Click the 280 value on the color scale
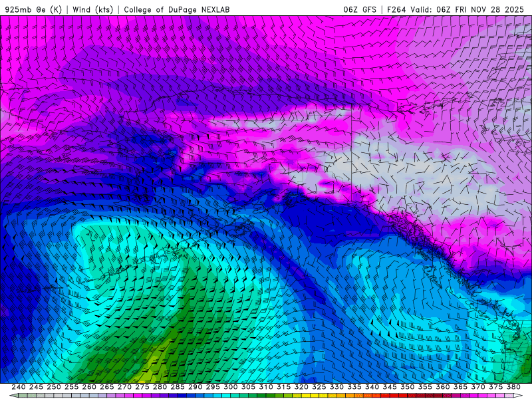The image size is (532, 399). point(160,387)
